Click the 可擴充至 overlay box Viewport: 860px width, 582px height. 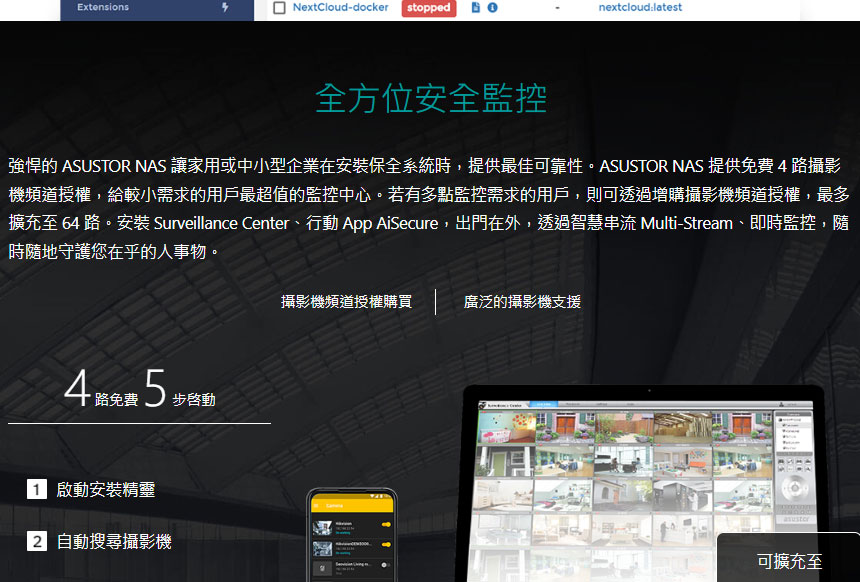click(789, 557)
